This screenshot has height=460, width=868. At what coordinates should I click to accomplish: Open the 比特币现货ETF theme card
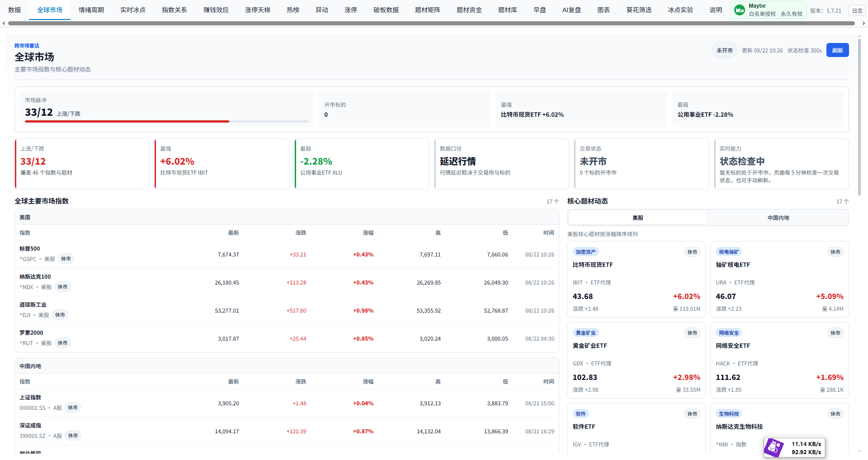tap(636, 279)
